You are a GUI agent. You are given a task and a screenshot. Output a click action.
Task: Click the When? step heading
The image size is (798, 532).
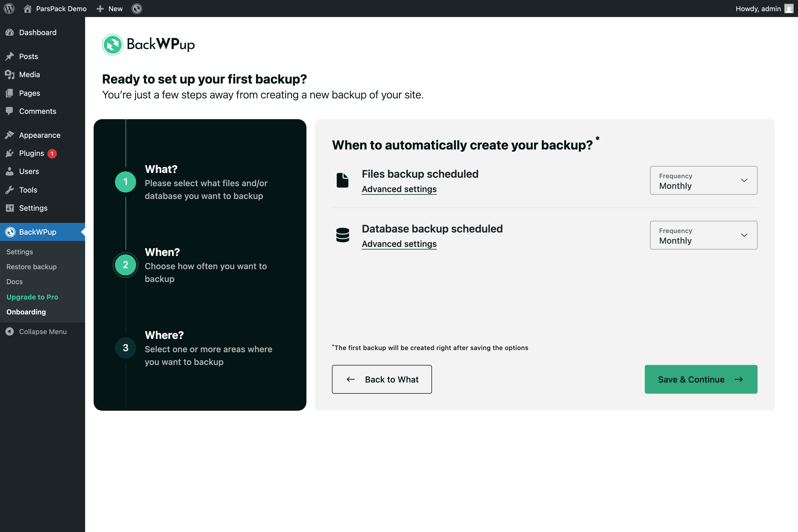coord(162,252)
